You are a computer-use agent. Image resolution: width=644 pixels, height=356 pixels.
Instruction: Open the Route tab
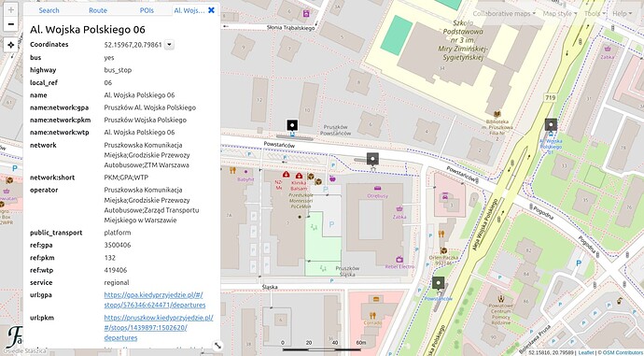tap(98, 10)
